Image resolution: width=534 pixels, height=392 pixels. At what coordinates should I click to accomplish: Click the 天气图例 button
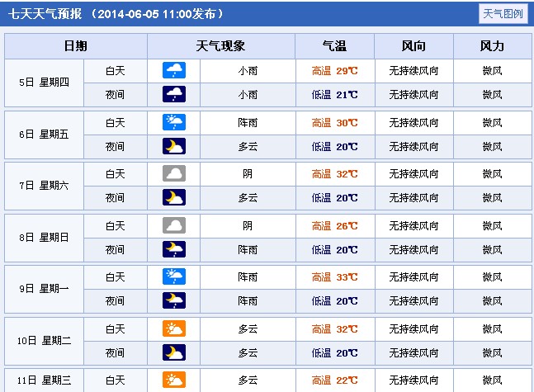coord(503,14)
